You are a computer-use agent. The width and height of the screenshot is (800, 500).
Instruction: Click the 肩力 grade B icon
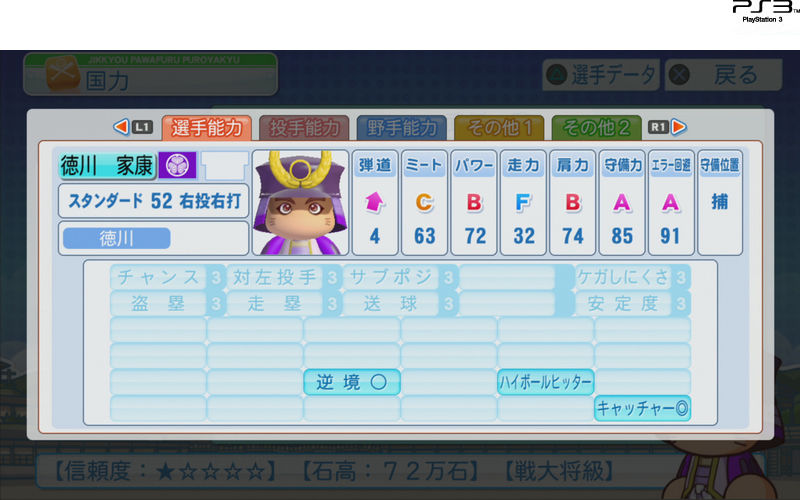coord(572,203)
